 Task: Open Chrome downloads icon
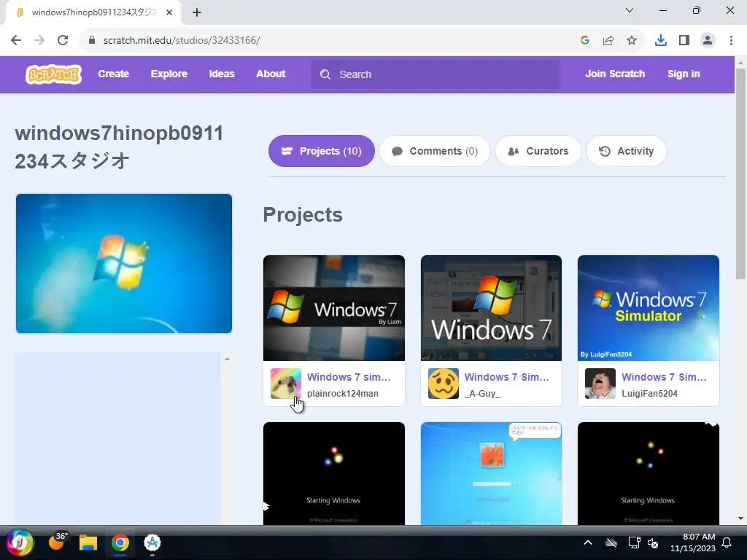pyautogui.click(x=661, y=41)
